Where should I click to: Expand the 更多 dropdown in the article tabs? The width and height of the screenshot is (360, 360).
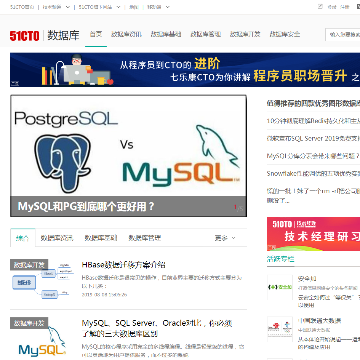pyautogui.click(x=225, y=238)
